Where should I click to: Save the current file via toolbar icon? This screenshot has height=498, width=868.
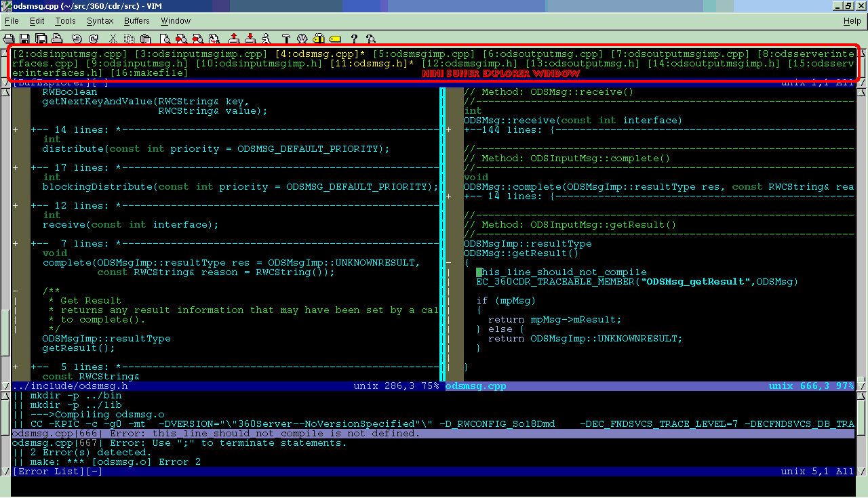[x=24, y=39]
